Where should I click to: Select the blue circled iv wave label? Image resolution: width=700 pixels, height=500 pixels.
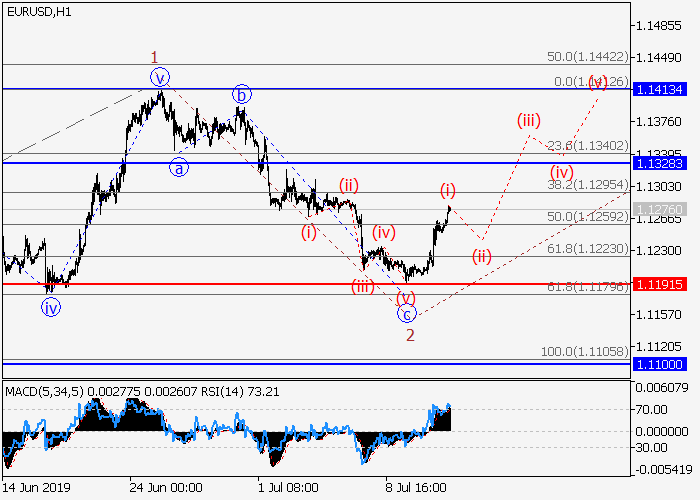[x=50, y=308]
